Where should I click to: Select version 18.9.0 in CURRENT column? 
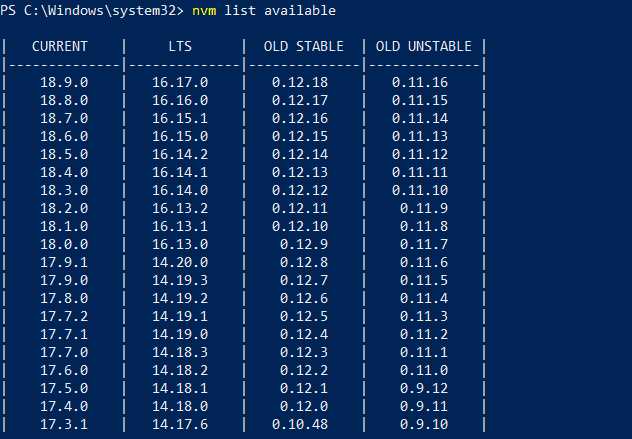tap(64, 82)
